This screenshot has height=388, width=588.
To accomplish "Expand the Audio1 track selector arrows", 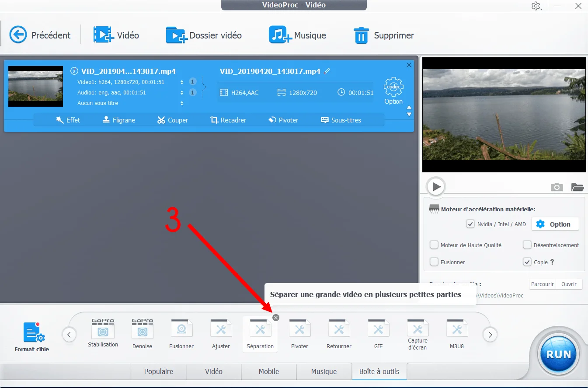I will 181,92.
